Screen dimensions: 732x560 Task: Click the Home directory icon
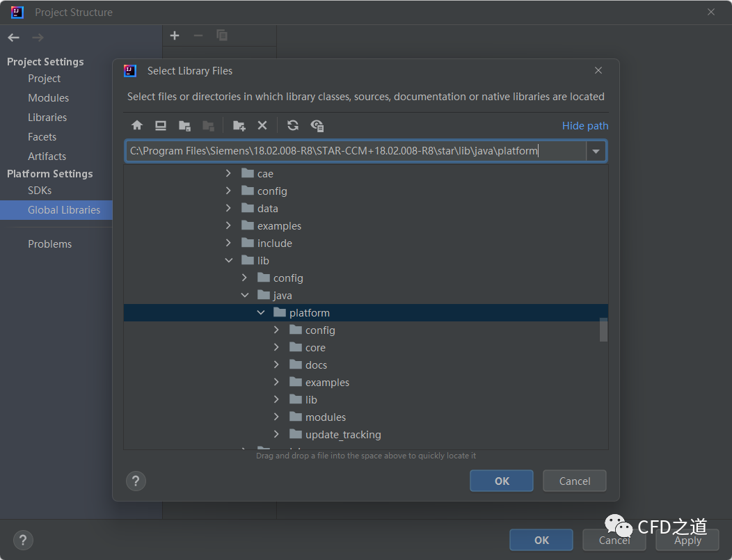pyautogui.click(x=137, y=125)
